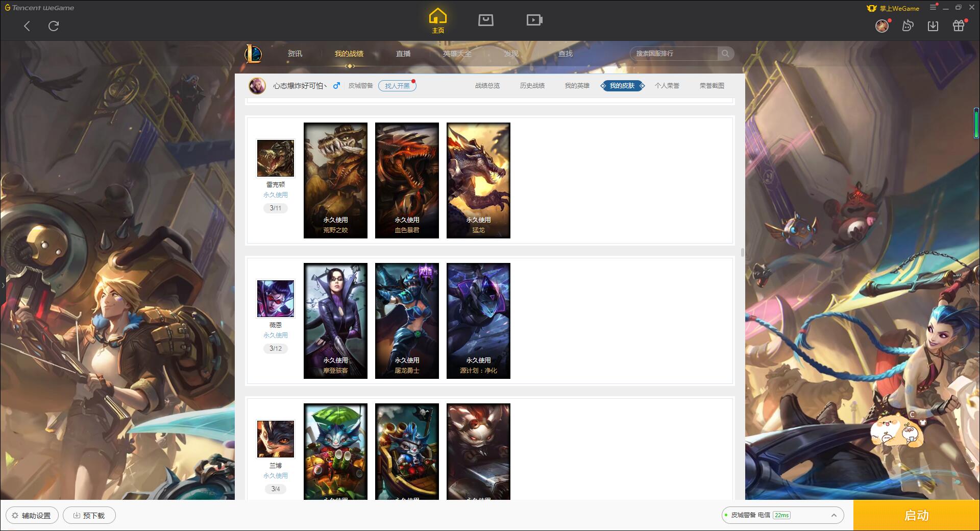
Task: Click the male gender icon
Action: click(x=336, y=86)
